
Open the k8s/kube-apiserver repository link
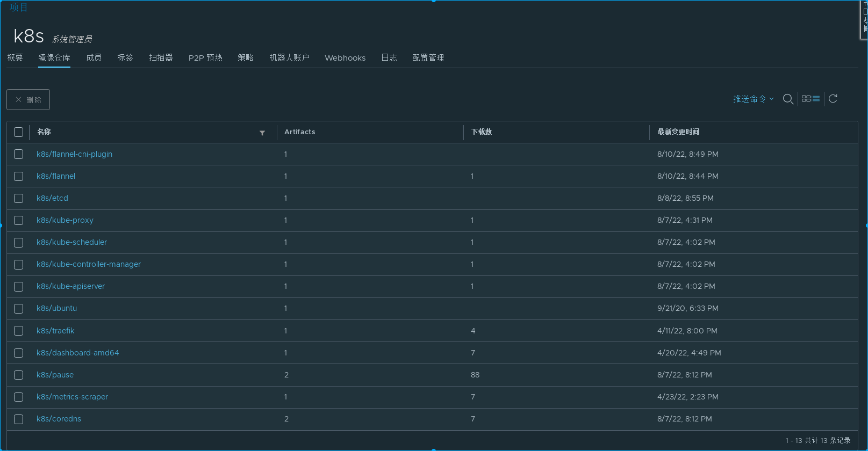point(70,286)
